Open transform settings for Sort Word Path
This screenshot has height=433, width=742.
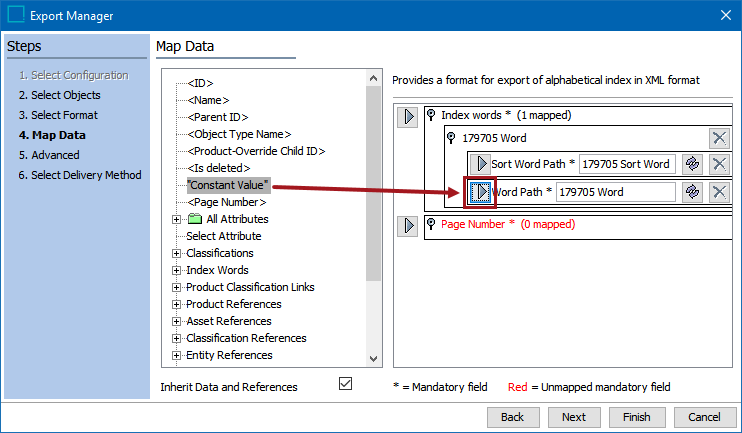(x=691, y=164)
